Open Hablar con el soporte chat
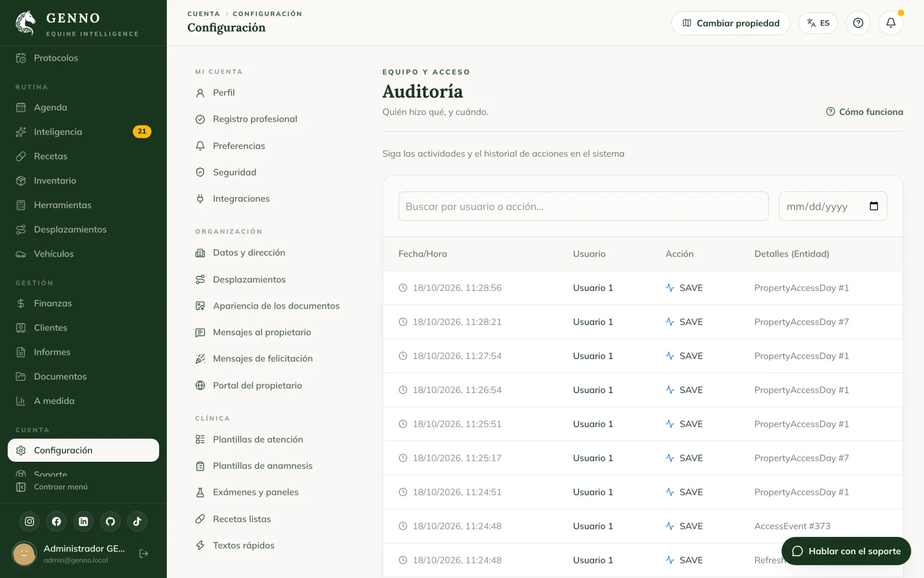924x578 pixels. [846, 551]
